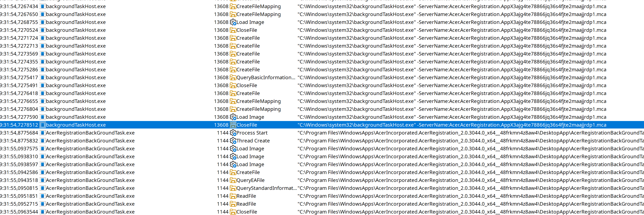Click the AcerRegistrationBackGroundTask.exe process icon at 9:31:55,0938597
The image size is (644, 215).
point(42,164)
